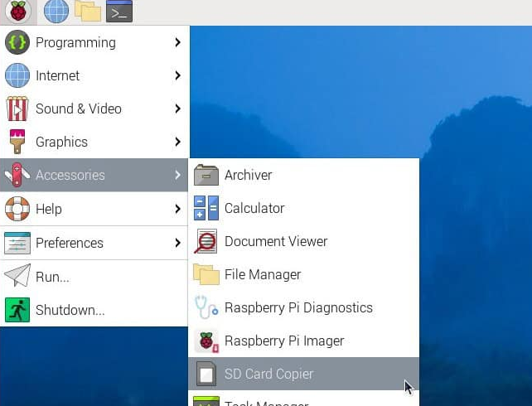The width and height of the screenshot is (532, 406).
Task: Open the web browser globe icon
Action: 56,12
